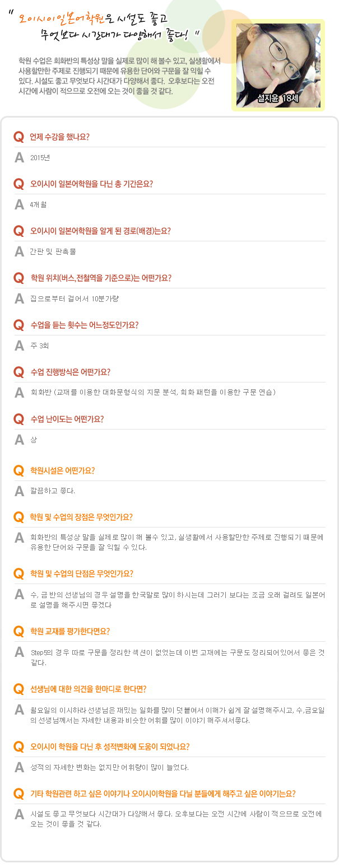
Task: Click the answer text "집으로부터 걸어서 10분가량"
Action: point(75,298)
